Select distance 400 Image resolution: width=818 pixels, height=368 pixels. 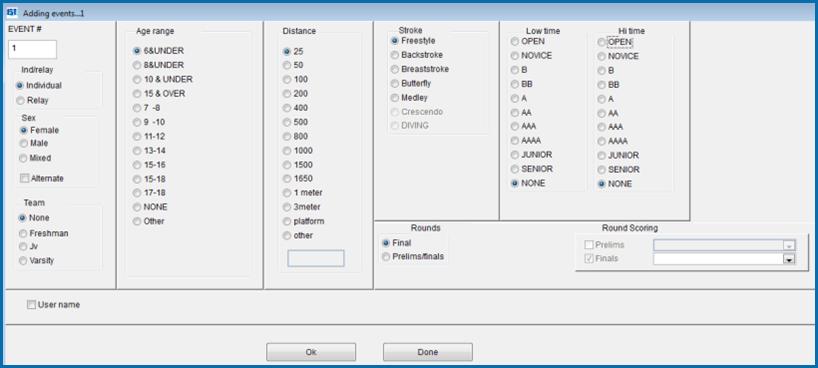coord(295,108)
